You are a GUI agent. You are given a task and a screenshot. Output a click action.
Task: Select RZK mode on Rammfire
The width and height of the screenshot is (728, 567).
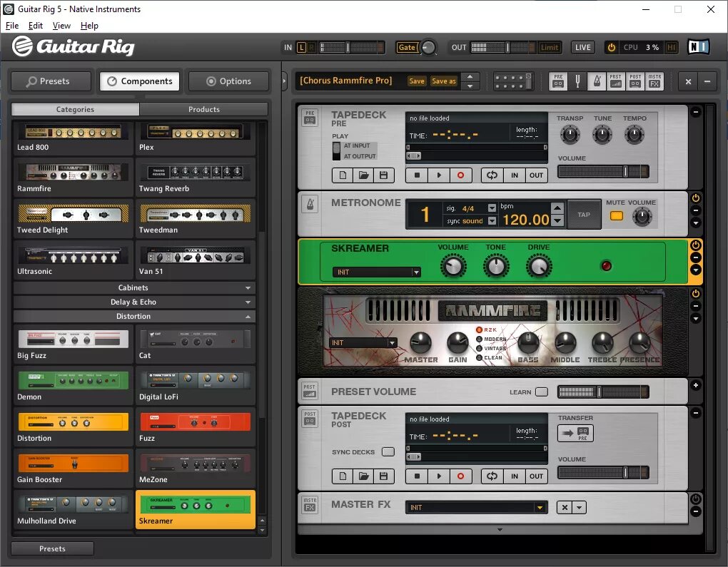pos(479,330)
